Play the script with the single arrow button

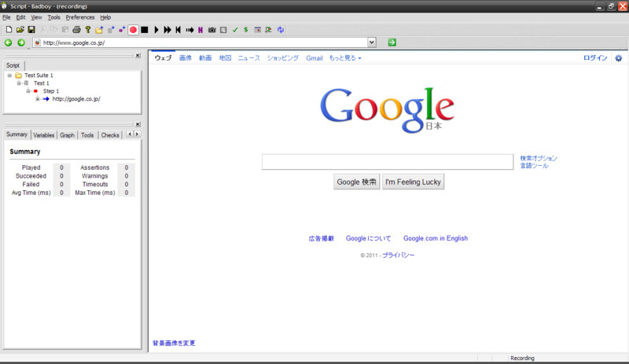pos(156,30)
